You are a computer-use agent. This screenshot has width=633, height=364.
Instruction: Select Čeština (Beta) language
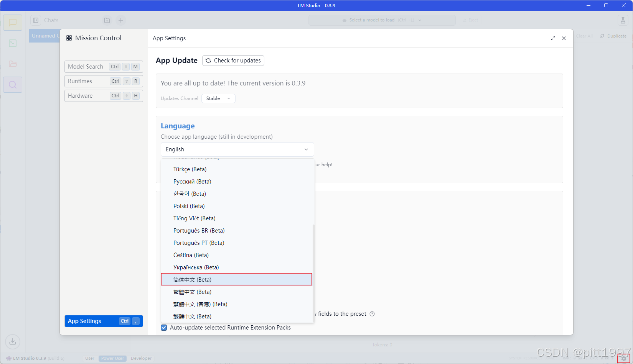237,255
